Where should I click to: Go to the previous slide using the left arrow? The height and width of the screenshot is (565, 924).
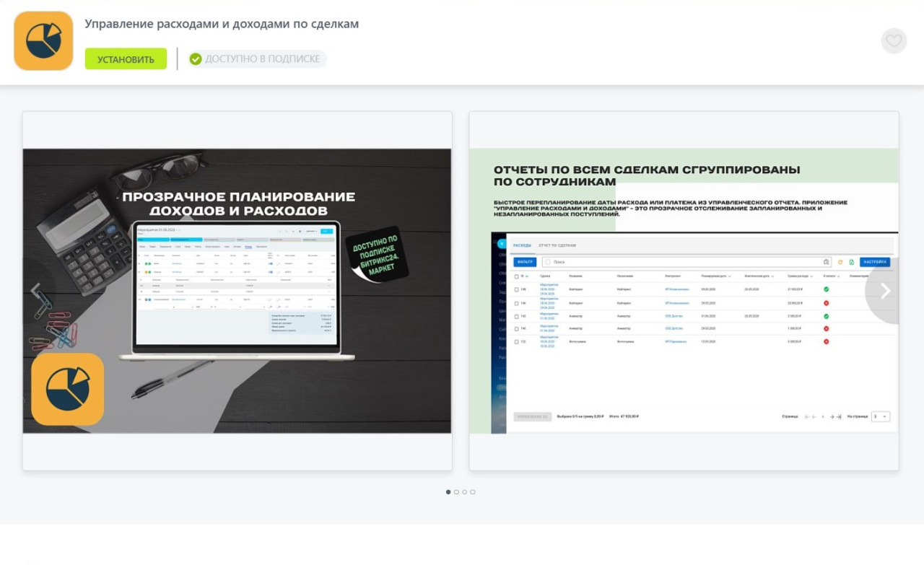(35, 291)
